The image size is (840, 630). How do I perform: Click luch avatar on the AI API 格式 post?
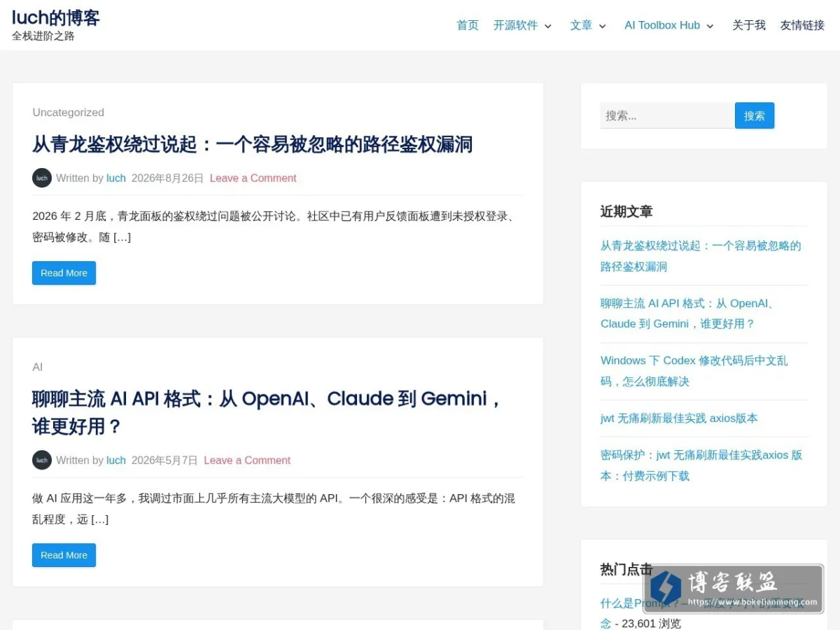42,460
